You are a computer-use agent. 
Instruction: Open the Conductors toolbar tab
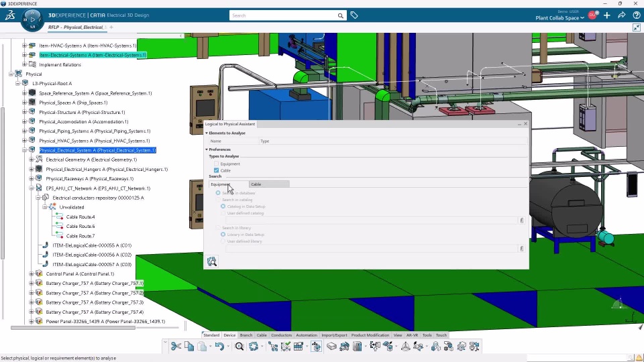click(x=281, y=335)
